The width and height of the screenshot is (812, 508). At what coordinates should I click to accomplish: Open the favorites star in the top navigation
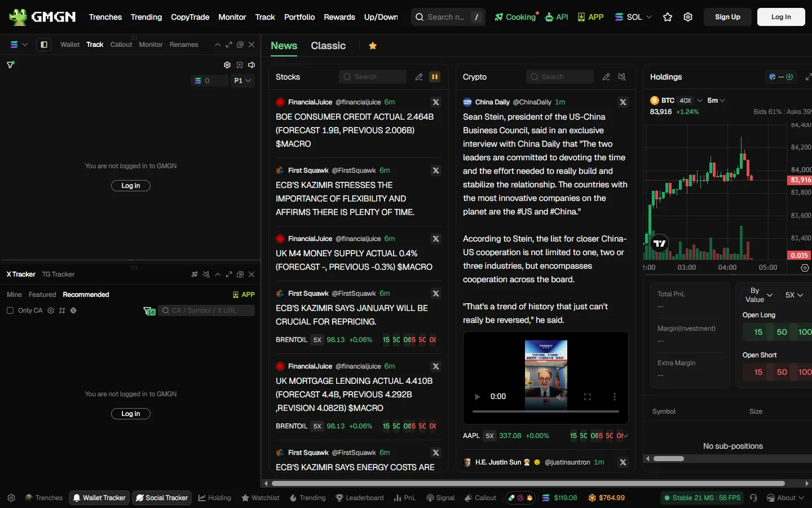point(668,17)
